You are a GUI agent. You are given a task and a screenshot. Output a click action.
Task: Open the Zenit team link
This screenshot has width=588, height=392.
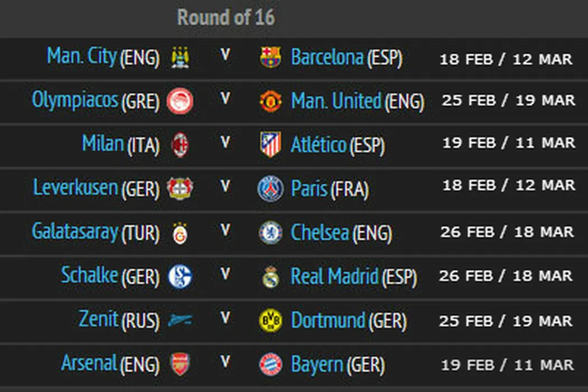[x=99, y=319]
